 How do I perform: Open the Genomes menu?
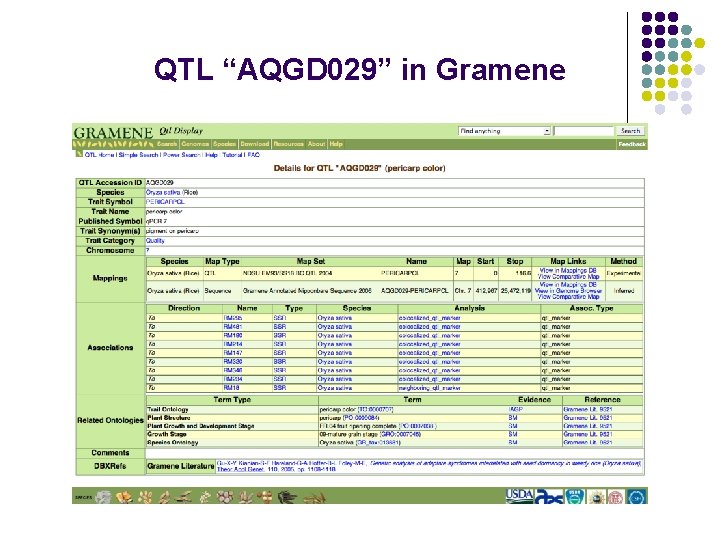point(195,144)
